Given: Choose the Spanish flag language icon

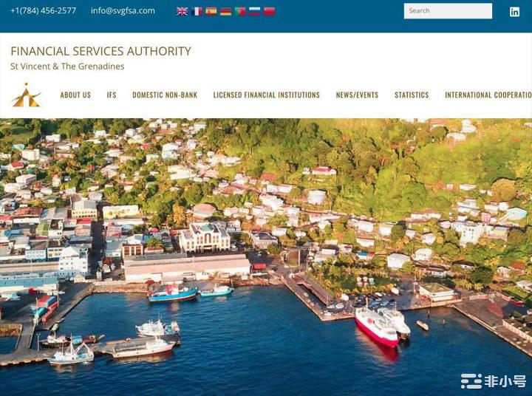Looking at the screenshot, I should click(211, 12).
